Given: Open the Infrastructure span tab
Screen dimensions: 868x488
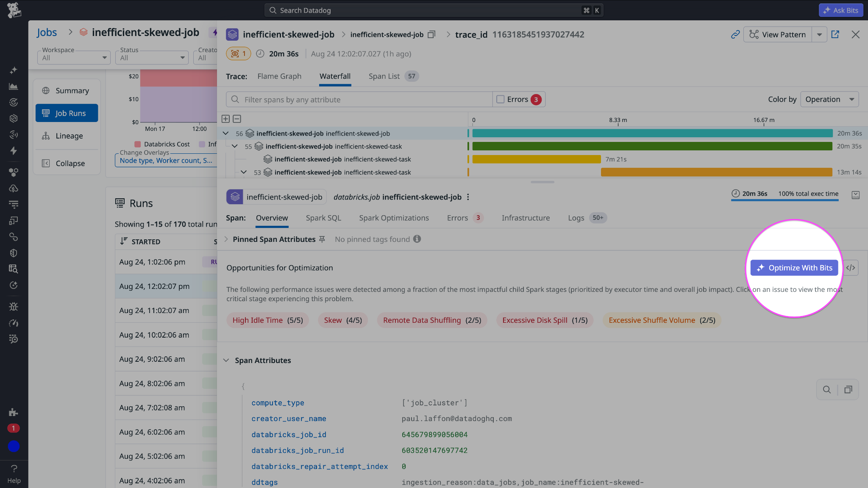Looking at the screenshot, I should [x=526, y=218].
